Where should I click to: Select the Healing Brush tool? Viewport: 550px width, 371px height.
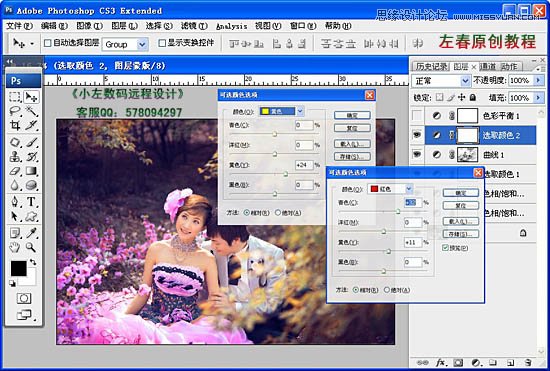pyautogui.click(x=15, y=142)
